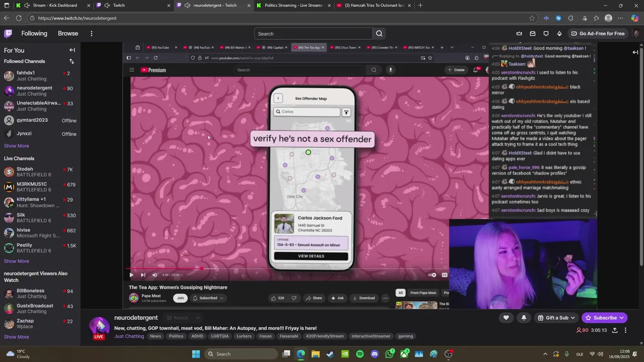
Task: Click the Twitch search input field
Action: (313, 34)
